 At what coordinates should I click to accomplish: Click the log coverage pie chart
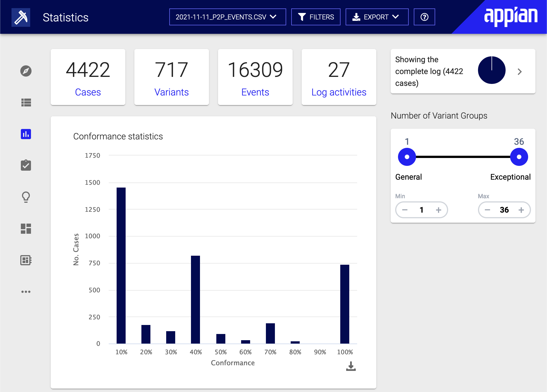pos(492,70)
